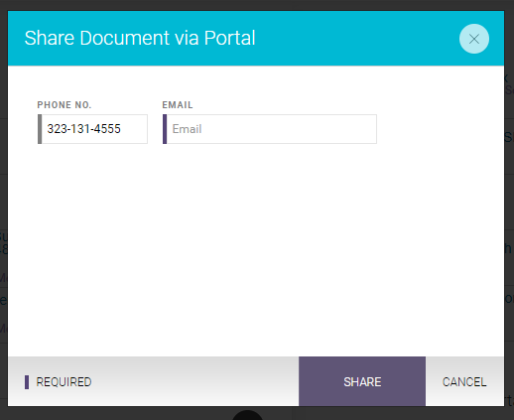Viewport: 514px width, 420px height.
Task: Click the SHARE button
Action: point(362,381)
